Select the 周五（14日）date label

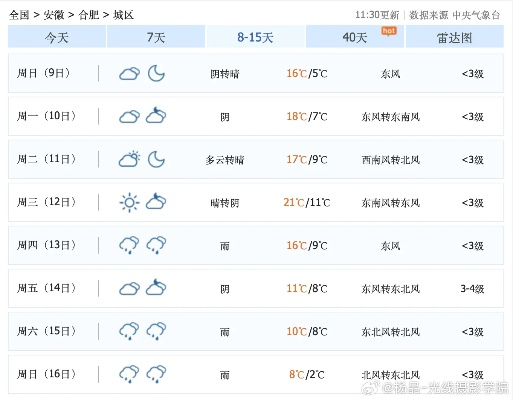coord(47,288)
